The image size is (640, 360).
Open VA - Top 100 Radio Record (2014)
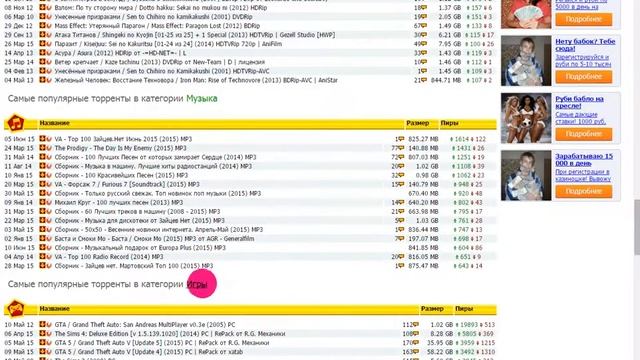click(x=109, y=257)
